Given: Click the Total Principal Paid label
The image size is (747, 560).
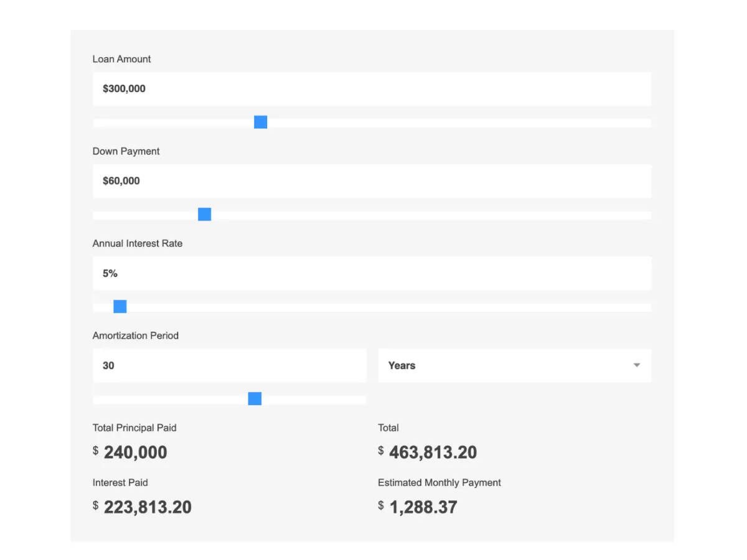Looking at the screenshot, I should point(134,427).
